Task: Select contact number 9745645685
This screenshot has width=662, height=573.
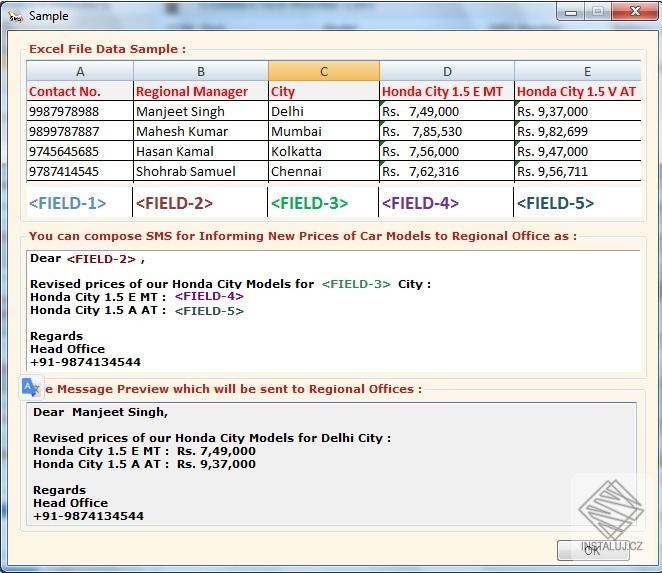Action: (x=80, y=151)
